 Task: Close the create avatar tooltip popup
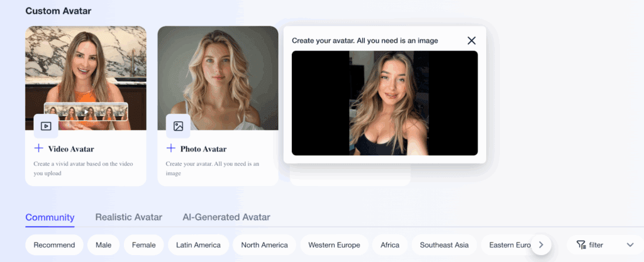point(471,41)
